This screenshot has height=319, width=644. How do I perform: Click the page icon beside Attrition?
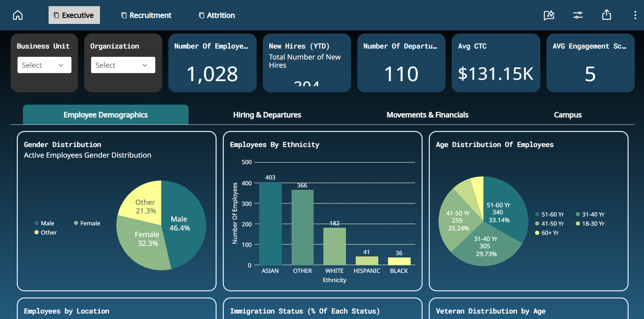coord(202,15)
